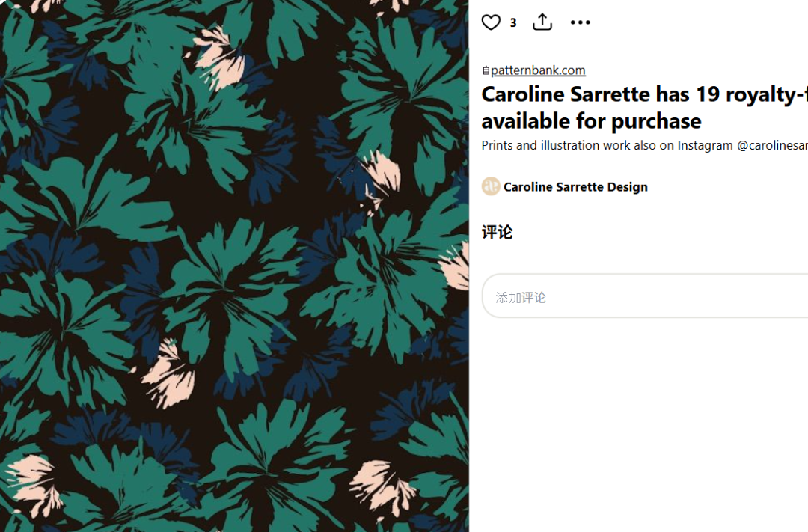
Task: Open the floral pattern pin image
Action: tap(234, 266)
